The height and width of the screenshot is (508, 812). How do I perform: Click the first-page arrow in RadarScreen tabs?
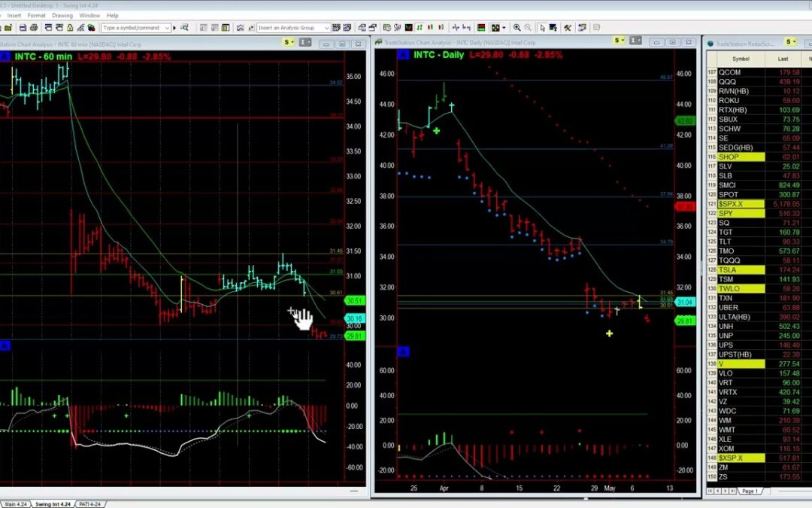click(710, 491)
